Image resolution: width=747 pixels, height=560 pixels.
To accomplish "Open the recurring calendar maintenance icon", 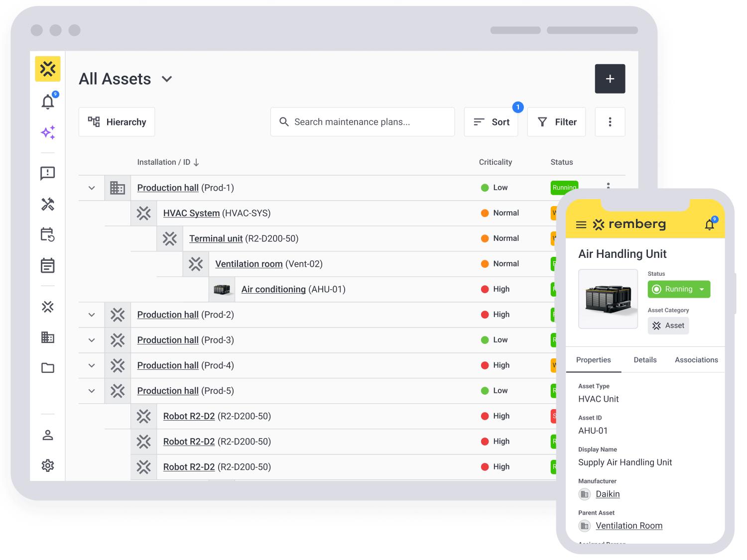I will click(x=48, y=234).
